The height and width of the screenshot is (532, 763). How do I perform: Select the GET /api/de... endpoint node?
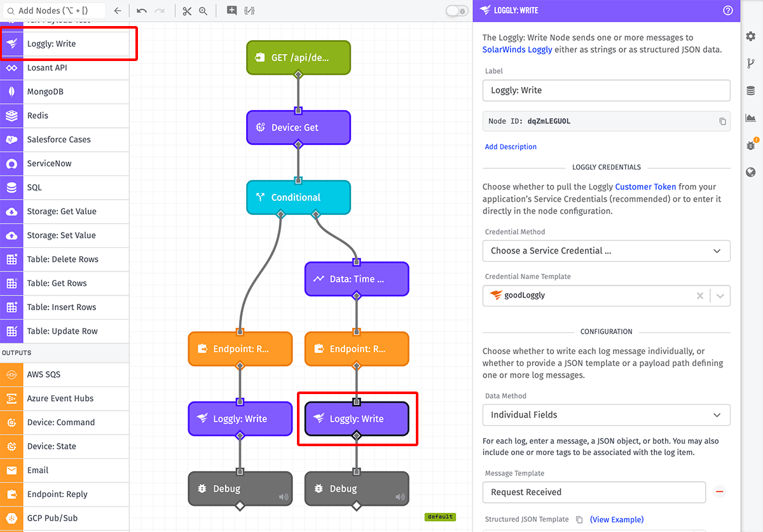click(x=298, y=58)
